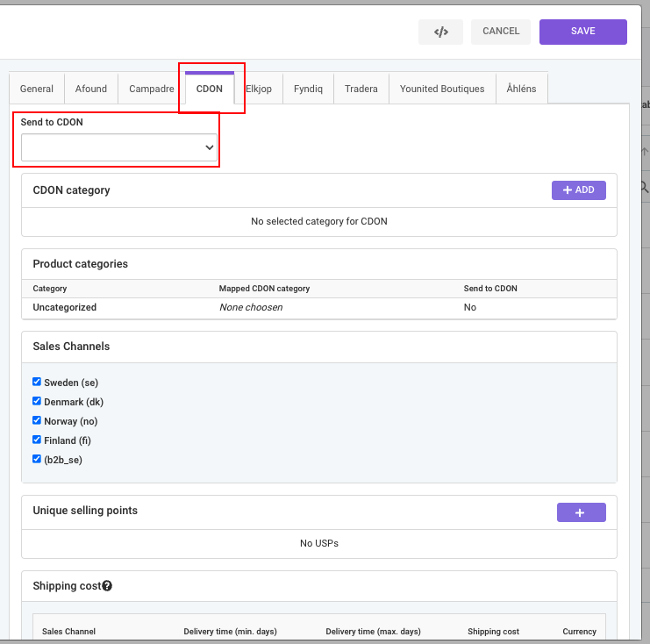Viewport: 650px width, 644px height.
Task: Switch to the Tradera tab
Action: (x=361, y=89)
